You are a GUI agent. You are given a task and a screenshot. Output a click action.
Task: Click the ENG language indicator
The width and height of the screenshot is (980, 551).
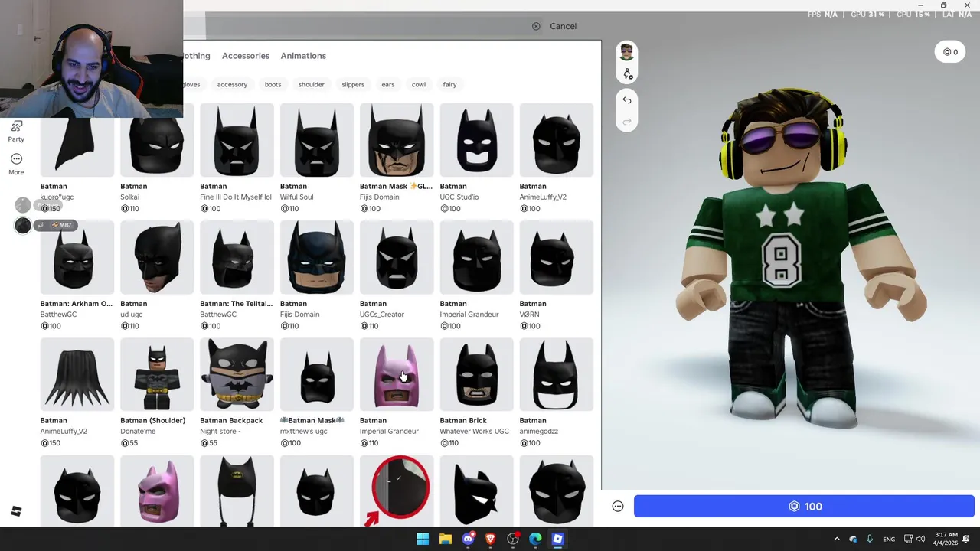point(889,540)
